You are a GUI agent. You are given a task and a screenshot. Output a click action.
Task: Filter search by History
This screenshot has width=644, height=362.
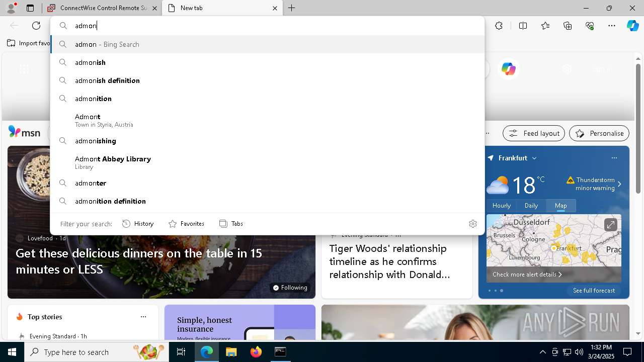point(138,224)
